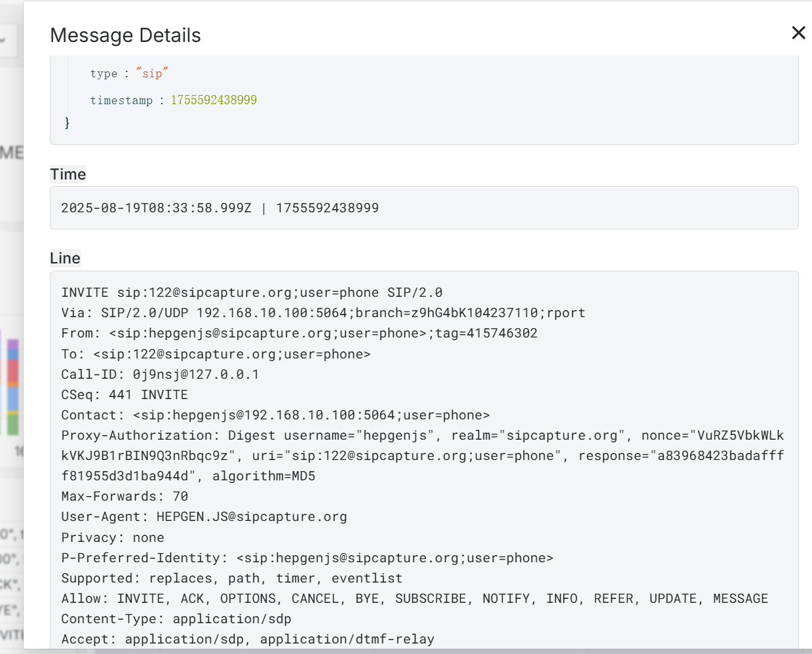812x654 pixels.
Task: Click the red "sip" type value
Action: point(152,73)
